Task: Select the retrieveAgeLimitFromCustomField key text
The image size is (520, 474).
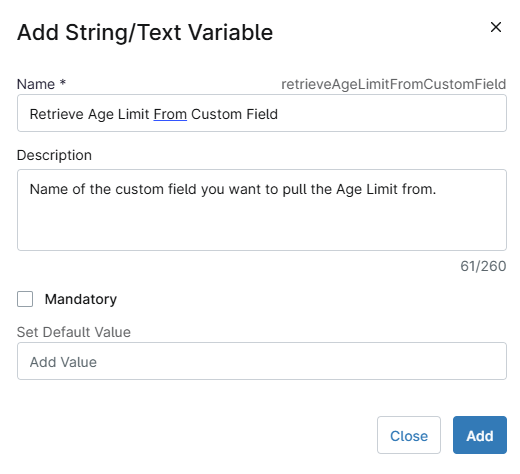Action: (x=394, y=84)
